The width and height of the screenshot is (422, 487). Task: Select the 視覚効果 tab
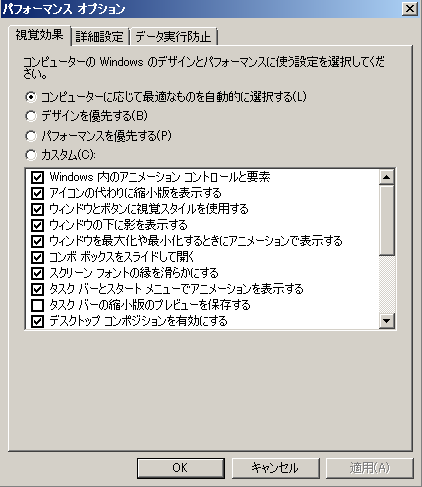click(39, 35)
